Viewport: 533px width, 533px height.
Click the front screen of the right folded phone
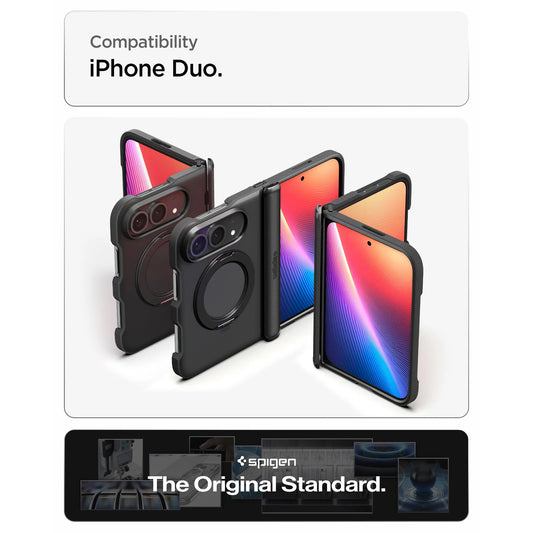coord(368,309)
